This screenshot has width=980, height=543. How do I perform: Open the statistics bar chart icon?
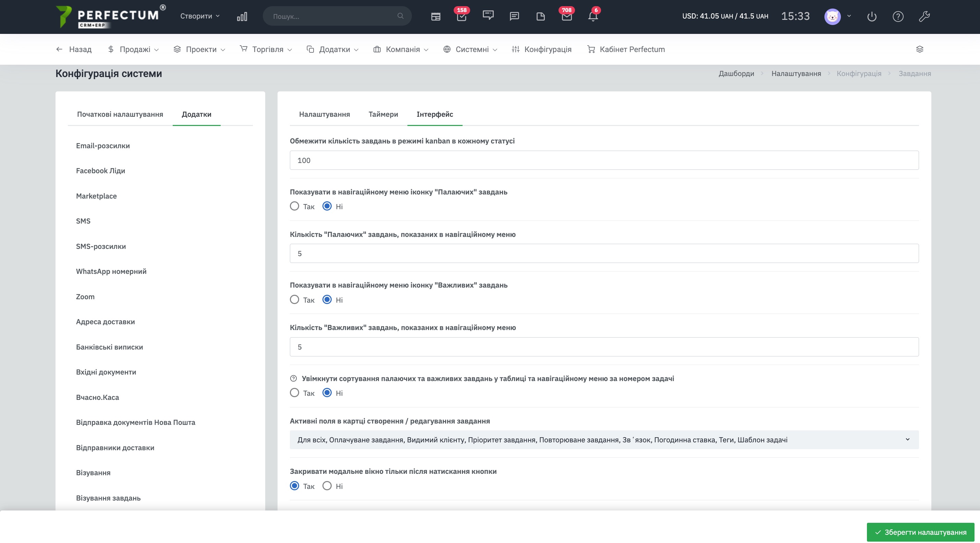[242, 16]
